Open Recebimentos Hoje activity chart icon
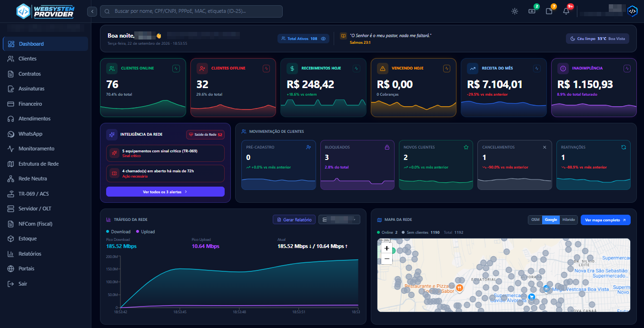Image resolution: width=644 pixels, height=328 pixels. click(356, 69)
